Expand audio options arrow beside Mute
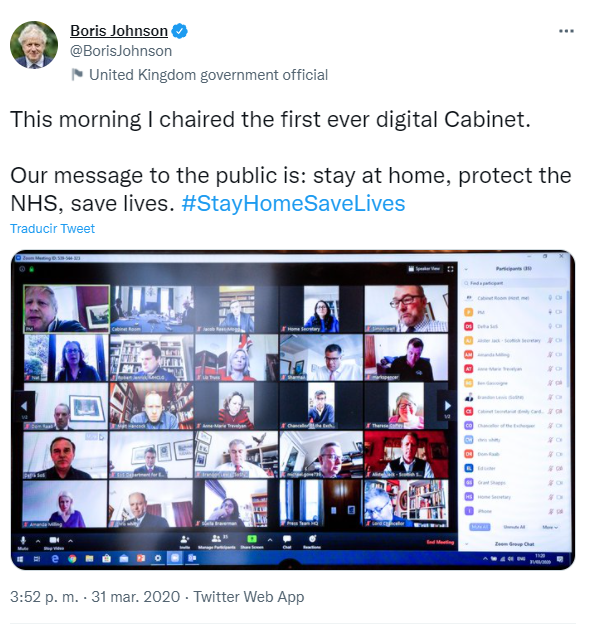The height and width of the screenshot is (624, 590). [x=38, y=541]
